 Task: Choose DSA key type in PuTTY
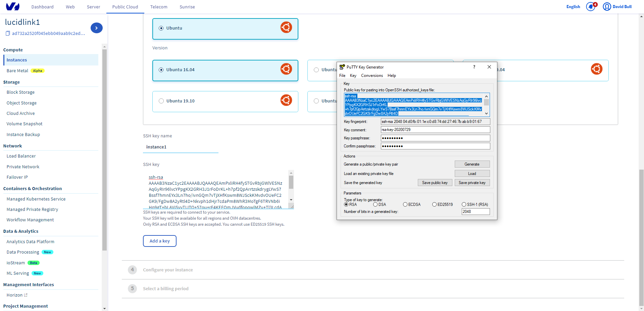375,205
